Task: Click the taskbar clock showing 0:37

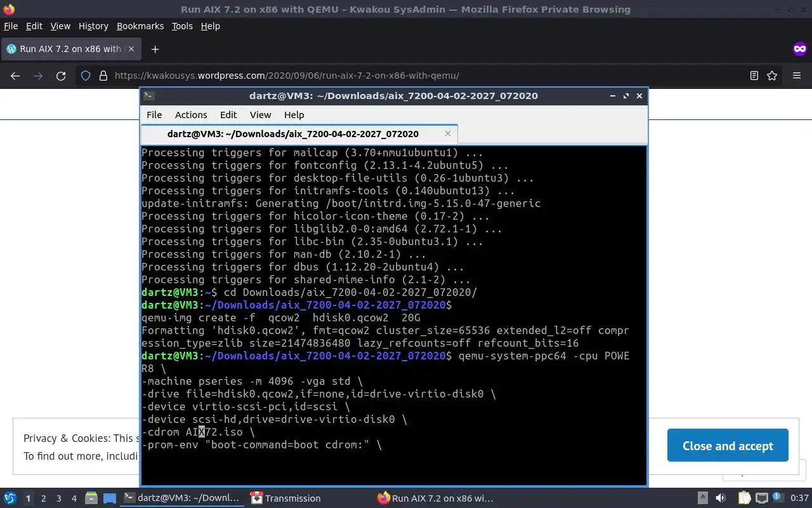Action: pos(799,498)
